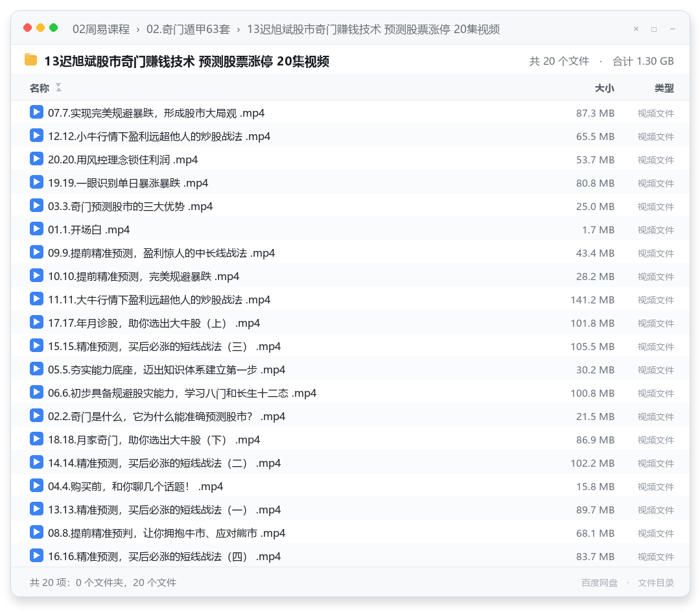The height and width of the screenshot is (612, 700).
Task: Click video icon for 11.11.大牛行情 file
Action: tap(36, 299)
